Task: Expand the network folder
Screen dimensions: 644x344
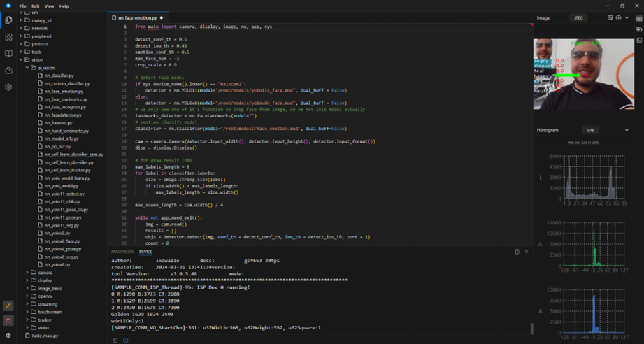Action: (x=21, y=29)
